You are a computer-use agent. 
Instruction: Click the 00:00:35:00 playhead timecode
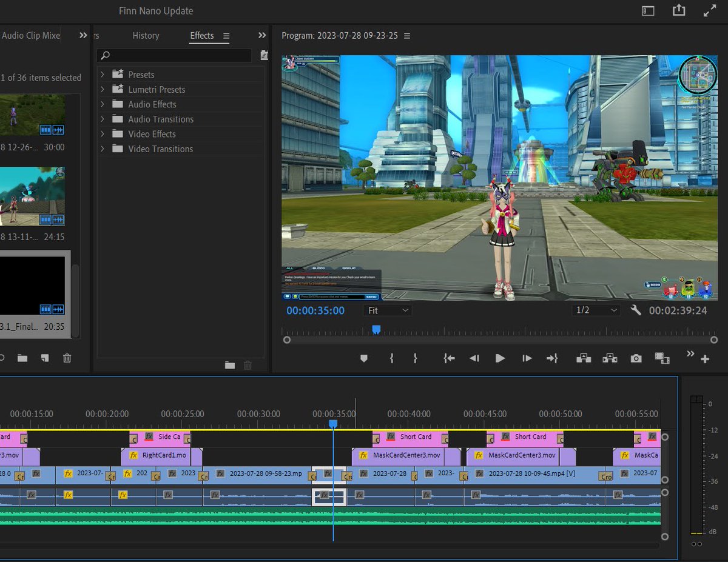tap(315, 310)
